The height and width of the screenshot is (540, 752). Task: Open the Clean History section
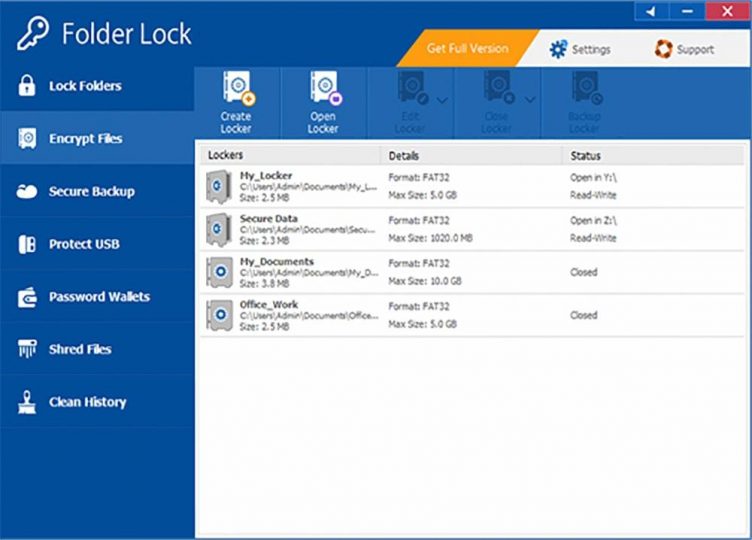(x=87, y=402)
